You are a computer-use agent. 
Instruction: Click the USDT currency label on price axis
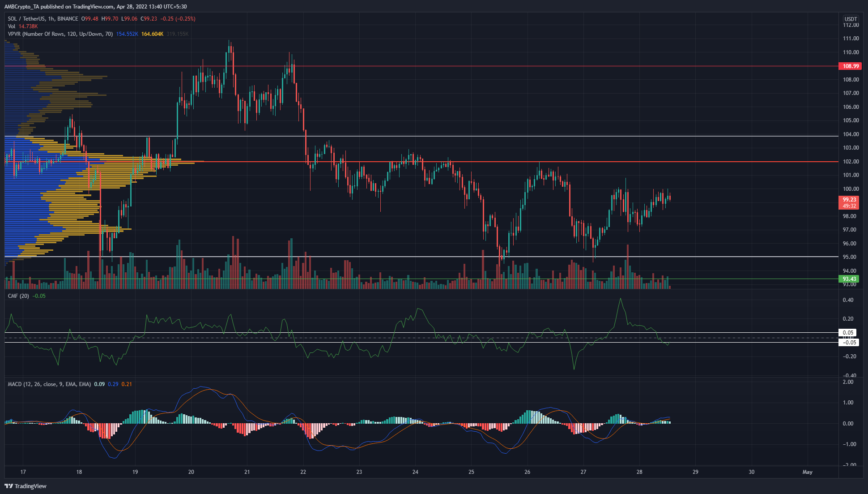pos(851,19)
